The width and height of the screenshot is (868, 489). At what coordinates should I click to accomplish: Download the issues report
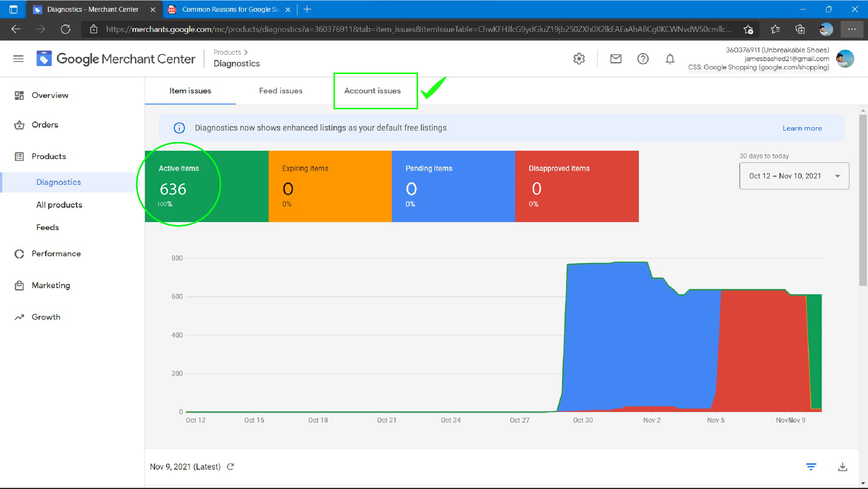(x=843, y=466)
